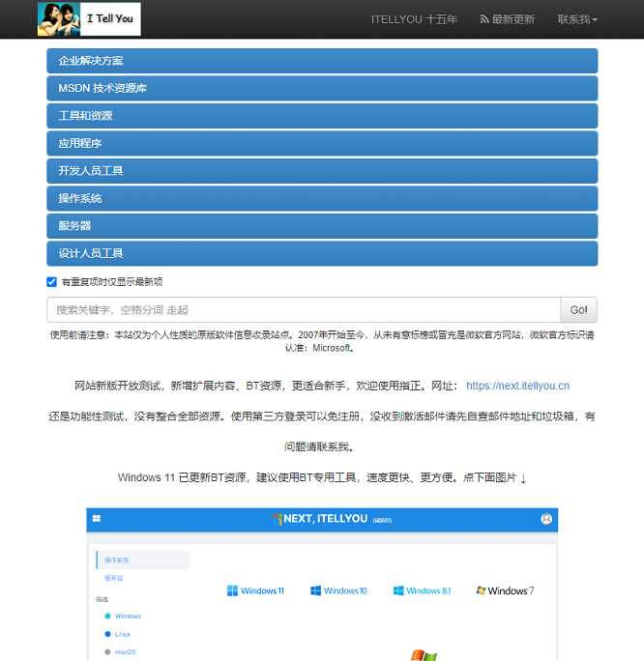Open the I Tell You logo image
This screenshot has height=661, width=644.
tap(89, 19)
